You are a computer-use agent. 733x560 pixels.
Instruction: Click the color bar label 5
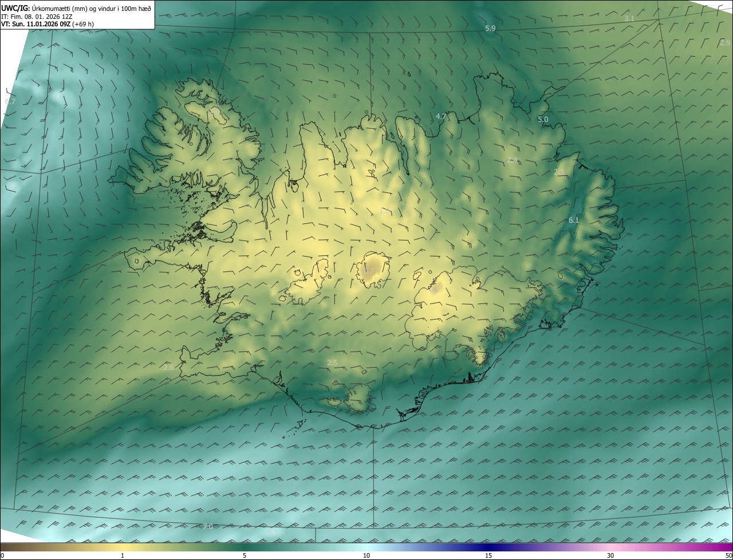tap(245, 555)
